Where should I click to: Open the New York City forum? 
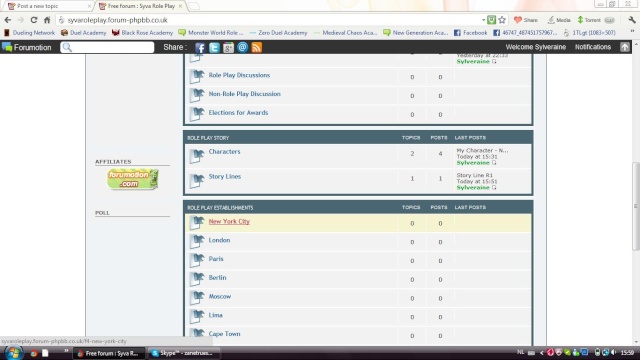pyautogui.click(x=229, y=221)
